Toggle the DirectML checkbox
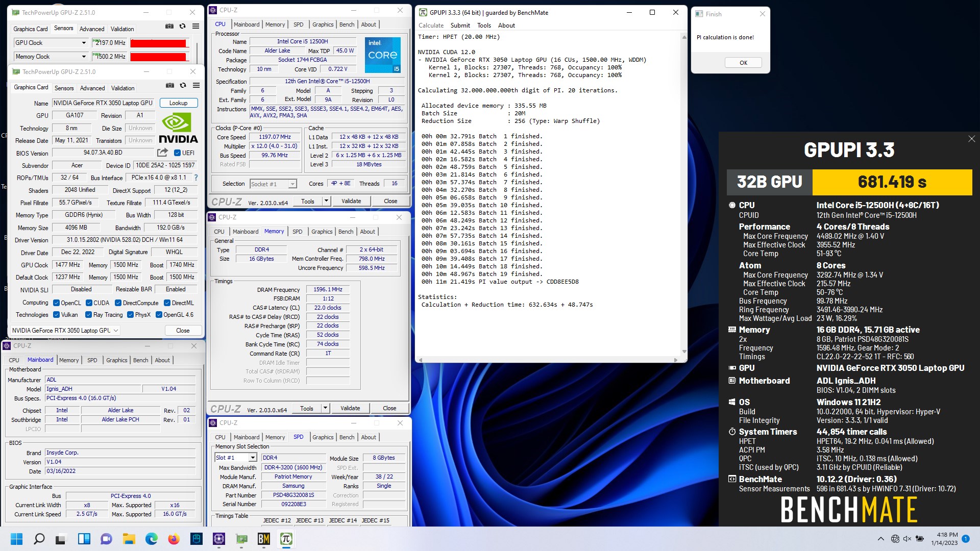980x551 pixels. [x=167, y=303]
